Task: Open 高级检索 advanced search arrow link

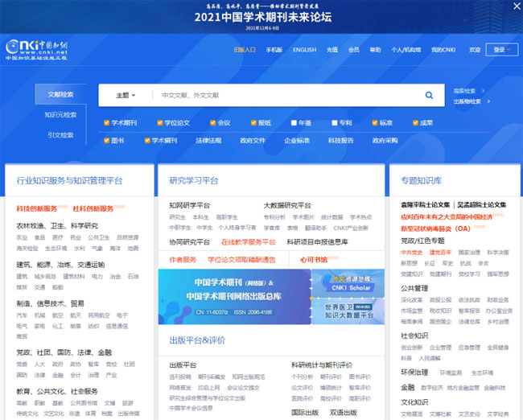Action: (x=468, y=91)
